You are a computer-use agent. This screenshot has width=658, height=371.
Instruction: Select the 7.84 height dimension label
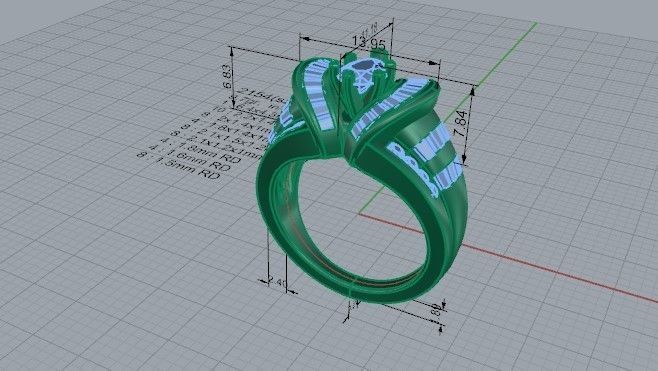(460, 123)
